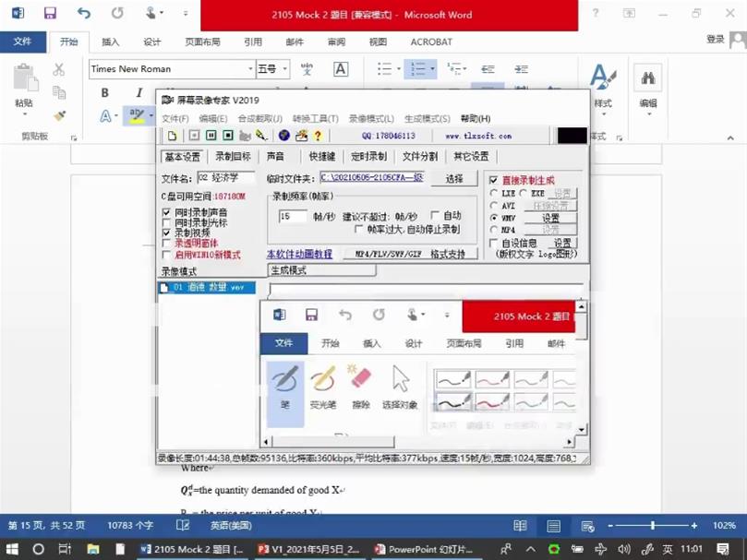The height and width of the screenshot is (560, 747).
Task: Open the 本软件动画教程 tutorial link
Action: pos(300,255)
